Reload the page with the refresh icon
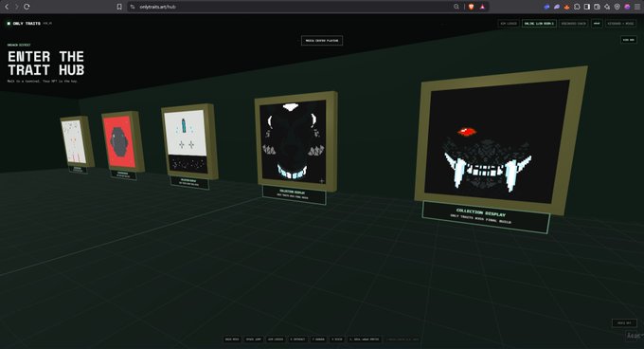Viewport: 644px width, 349px height. [27, 7]
